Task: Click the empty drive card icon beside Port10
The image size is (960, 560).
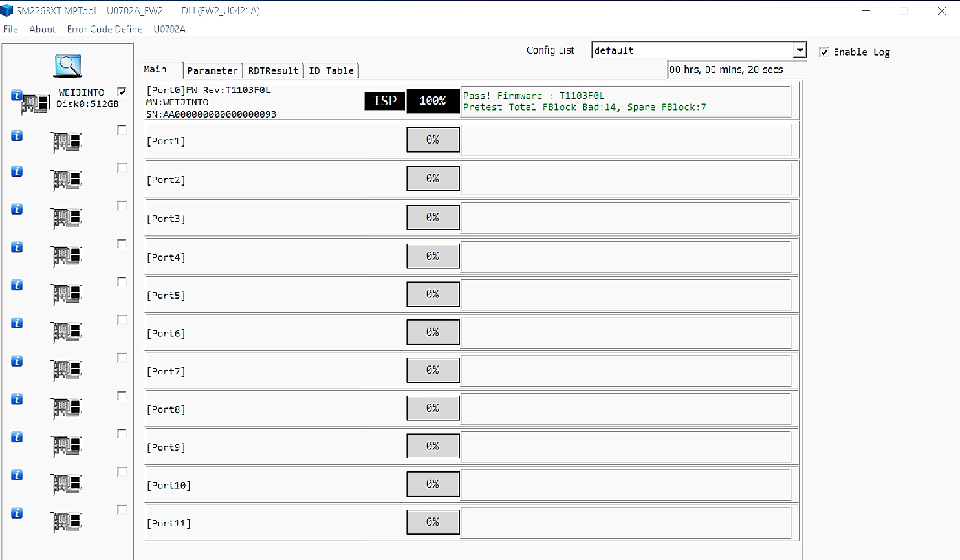Action: click(x=67, y=484)
